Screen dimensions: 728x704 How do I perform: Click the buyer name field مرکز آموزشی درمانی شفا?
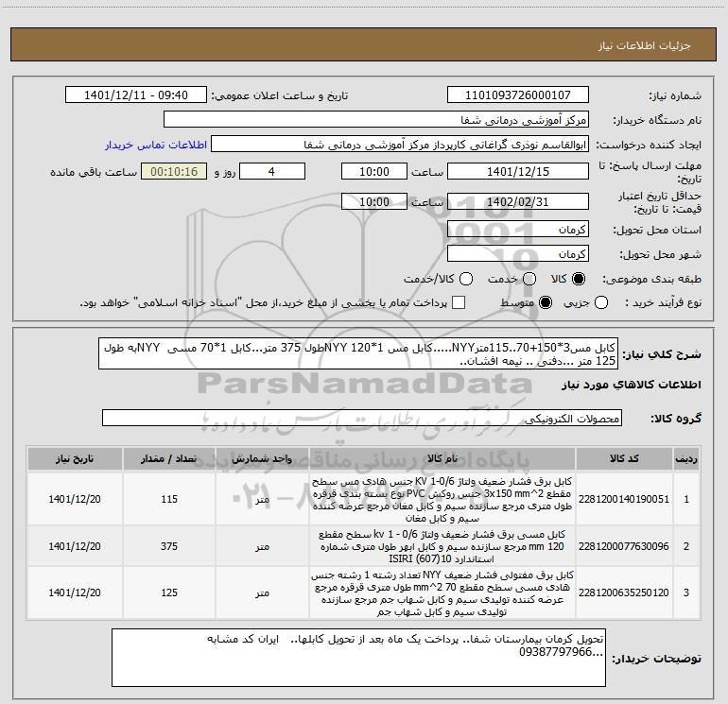click(376, 120)
